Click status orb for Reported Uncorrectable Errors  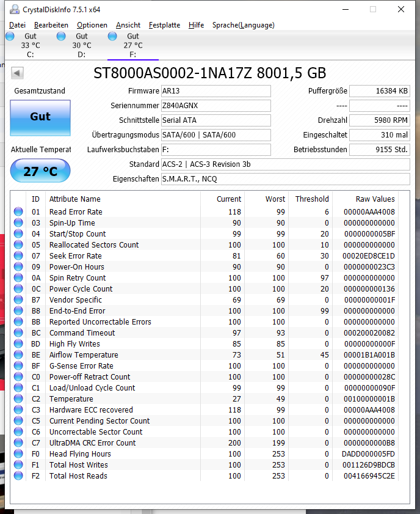(18, 322)
